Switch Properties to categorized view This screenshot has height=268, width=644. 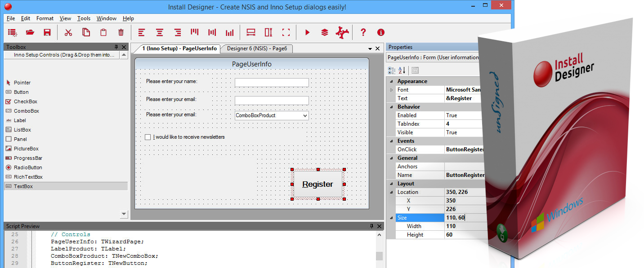point(392,70)
